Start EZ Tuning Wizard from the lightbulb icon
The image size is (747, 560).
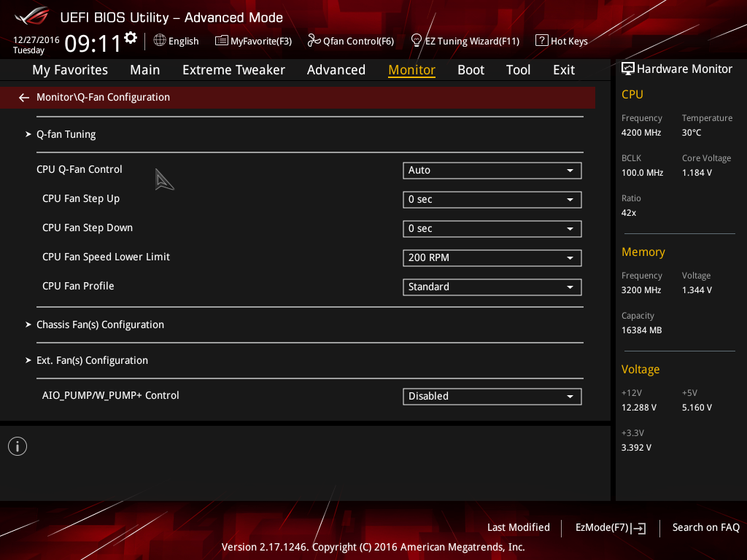point(416,41)
